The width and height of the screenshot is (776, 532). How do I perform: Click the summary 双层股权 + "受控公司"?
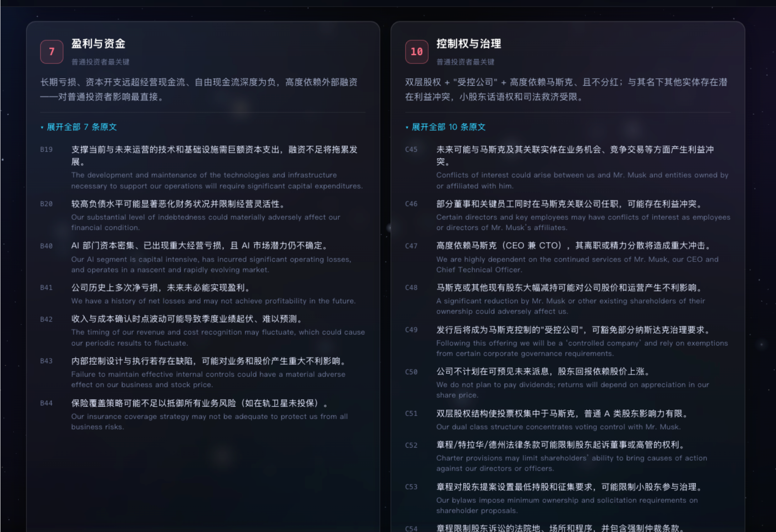click(566, 89)
